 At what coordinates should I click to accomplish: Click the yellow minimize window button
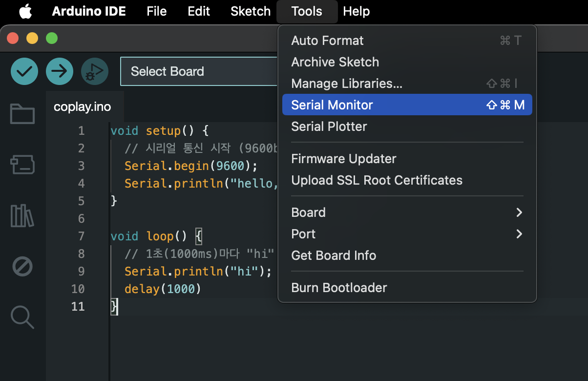click(x=32, y=38)
